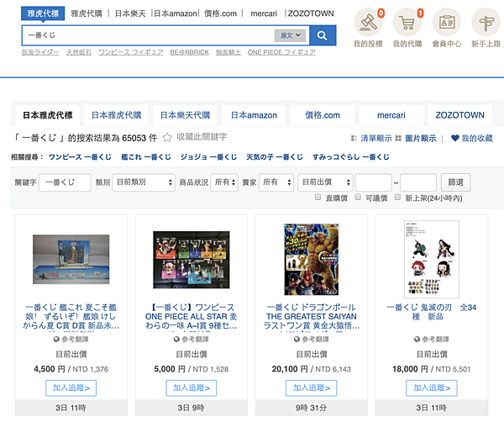Click suggested keyword 天然砥石

(79, 52)
